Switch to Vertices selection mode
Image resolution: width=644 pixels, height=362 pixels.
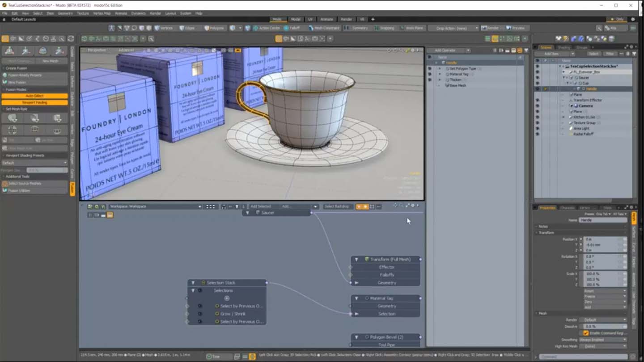click(163, 28)
